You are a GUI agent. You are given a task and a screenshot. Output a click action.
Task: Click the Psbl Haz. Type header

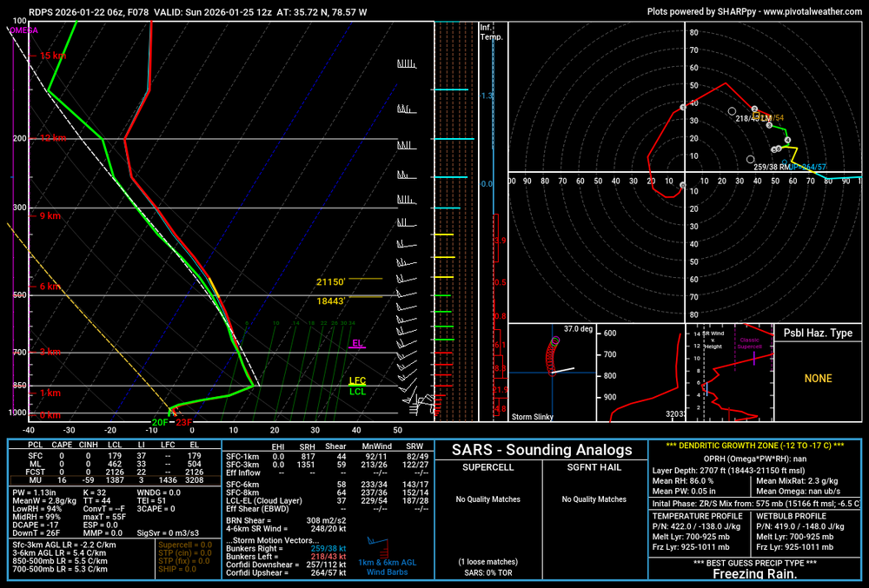(818, 334)
